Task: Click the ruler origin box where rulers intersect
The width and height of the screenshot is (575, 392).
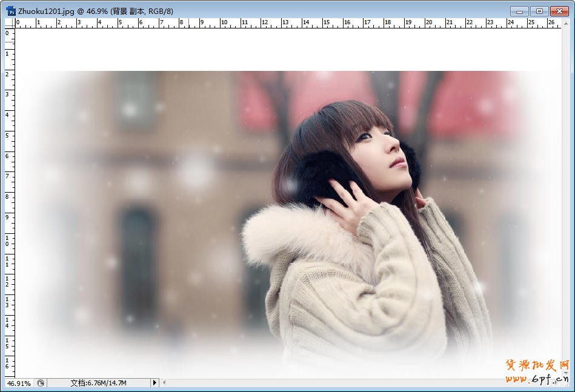Action: 8,24
